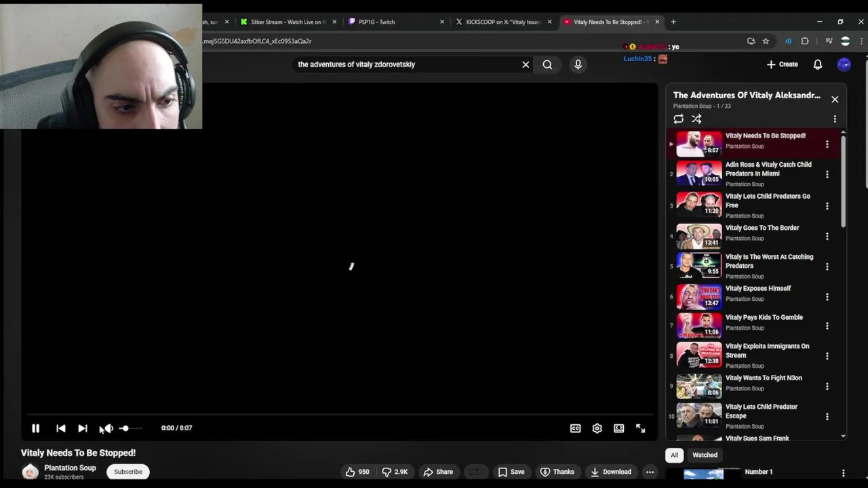Open The Adventures Of Vitaly playlist title
Screen dimensions: 868x488
click(747, 96)
